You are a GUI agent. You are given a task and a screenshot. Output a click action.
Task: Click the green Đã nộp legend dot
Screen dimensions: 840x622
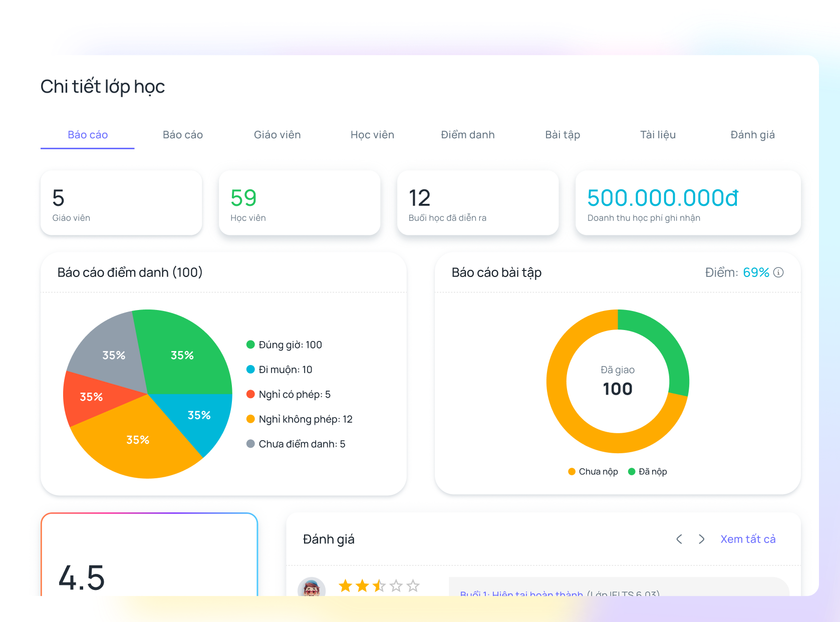(632, 471)
